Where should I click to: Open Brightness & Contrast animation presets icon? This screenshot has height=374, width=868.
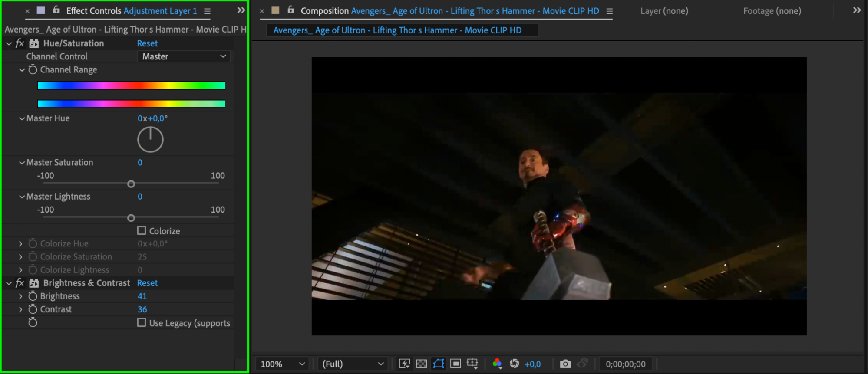[x=34, y=283]
